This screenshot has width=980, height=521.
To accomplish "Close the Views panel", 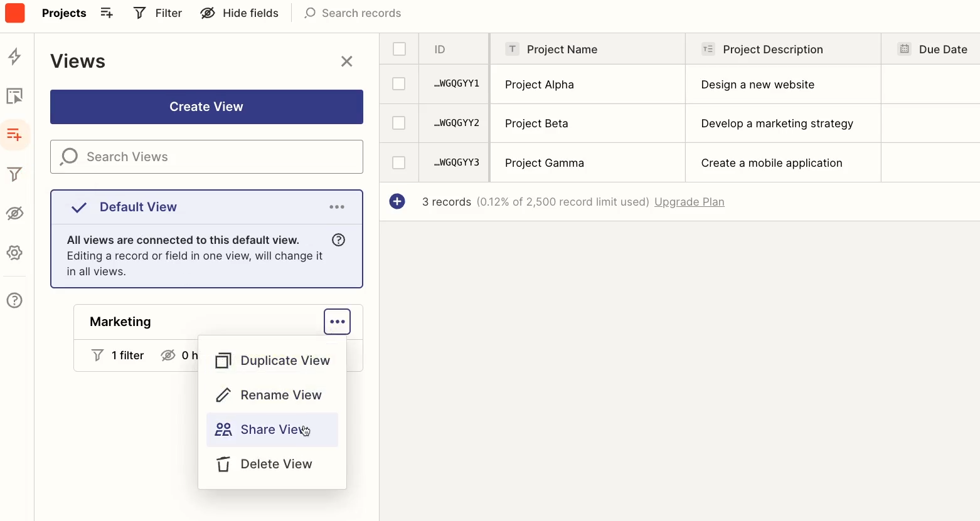I will (x=347, y=61).
